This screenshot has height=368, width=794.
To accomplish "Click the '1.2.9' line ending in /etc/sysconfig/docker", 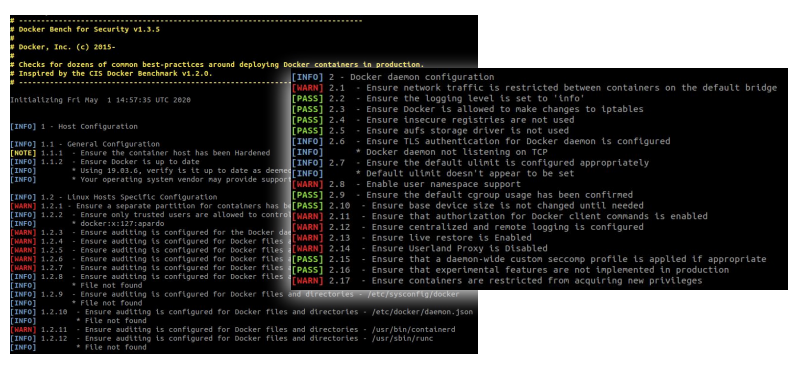I will coord(235,294).
